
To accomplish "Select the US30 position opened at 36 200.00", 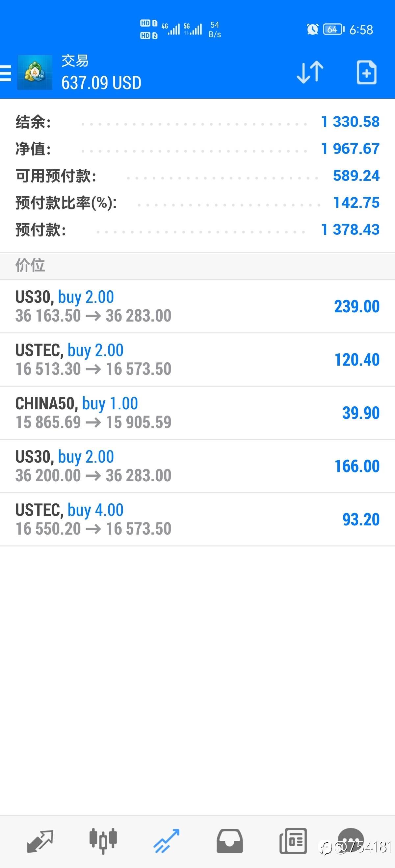I will pyautogui.click(x=197, y=466).
